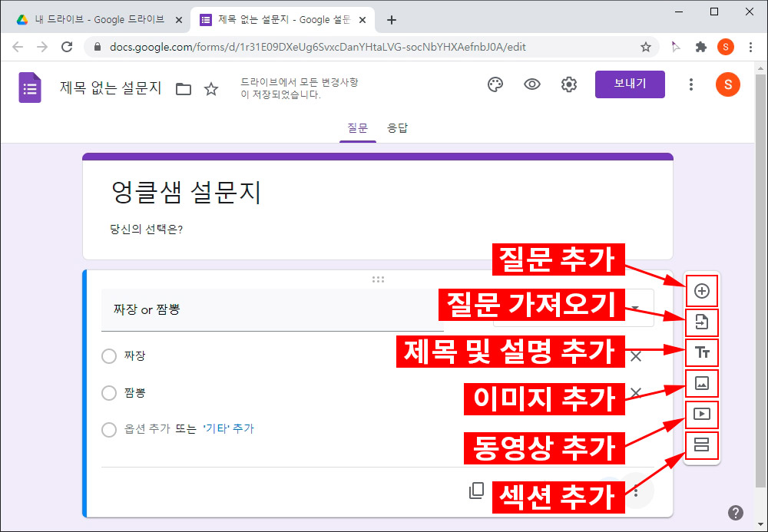Add a new question with the plus icon

(701, 291)
